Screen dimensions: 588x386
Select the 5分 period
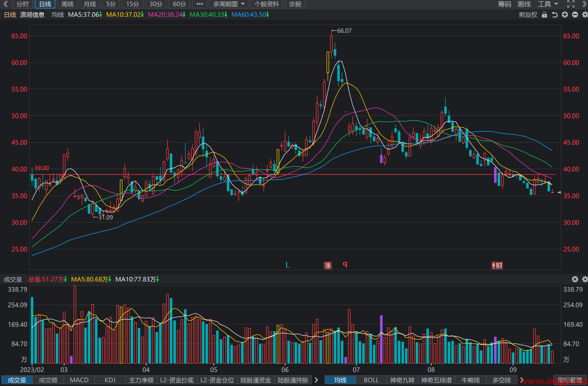pos(111,4)
